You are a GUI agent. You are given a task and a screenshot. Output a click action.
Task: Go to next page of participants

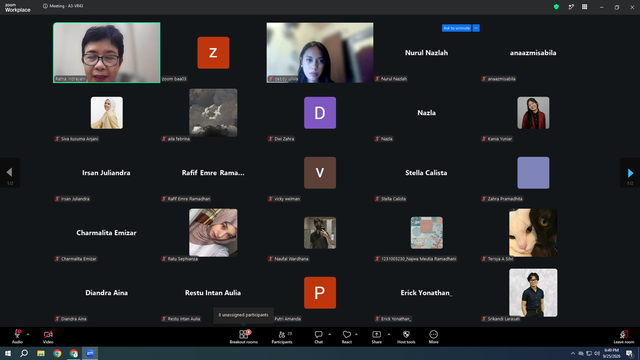pyautogui.click(x=630, y=173)
